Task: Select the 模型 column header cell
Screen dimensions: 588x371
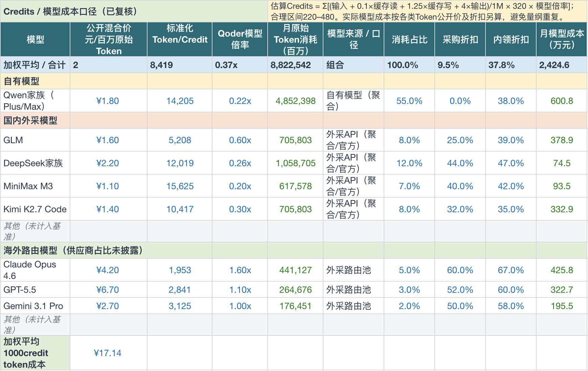Action: [35, 40]
